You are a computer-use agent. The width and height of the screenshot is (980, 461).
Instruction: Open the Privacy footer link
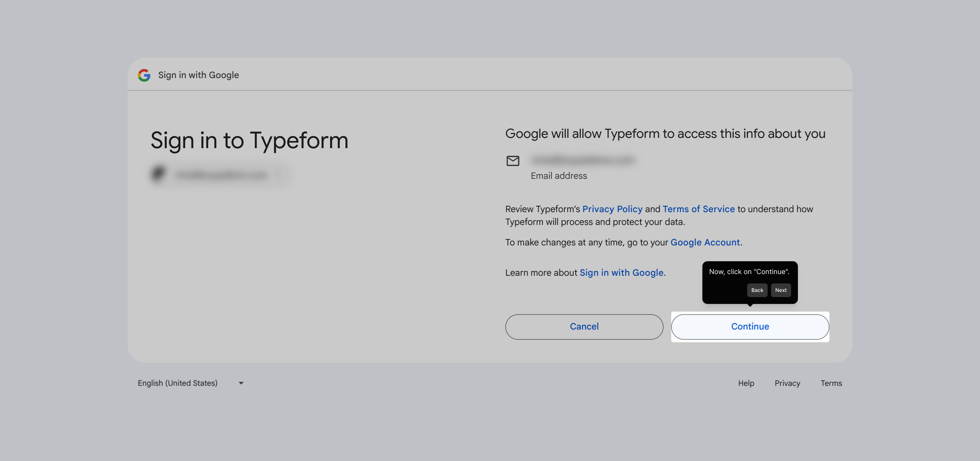pos(787,383)
